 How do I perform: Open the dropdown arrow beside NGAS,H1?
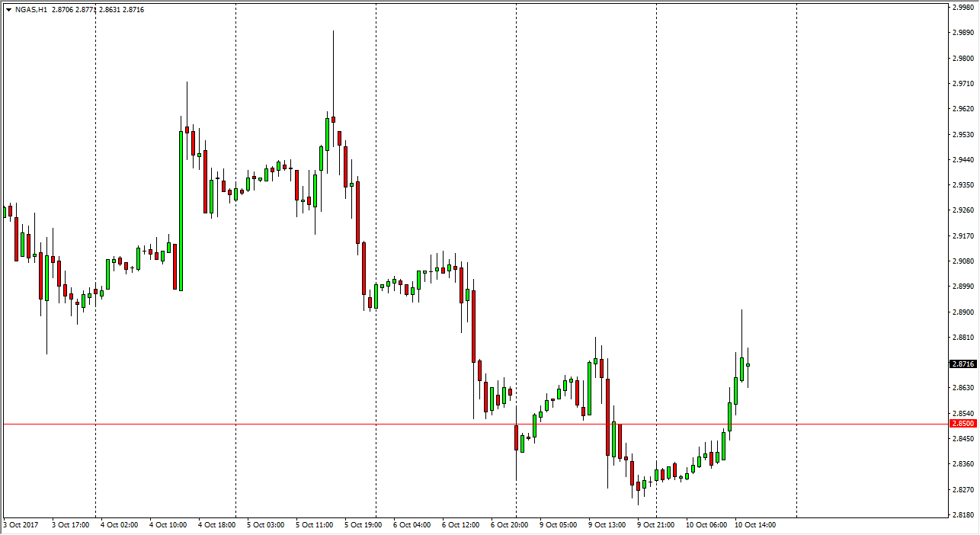coord(8,10)
